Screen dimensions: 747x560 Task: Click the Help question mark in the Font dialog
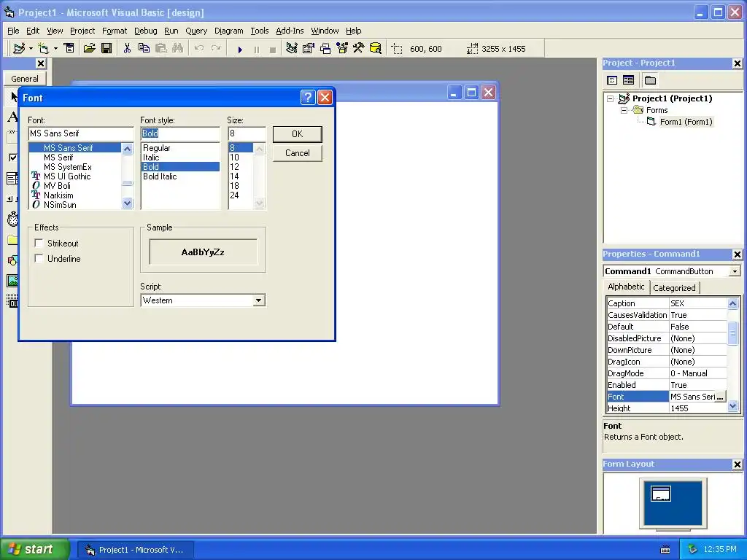point(308,98)
